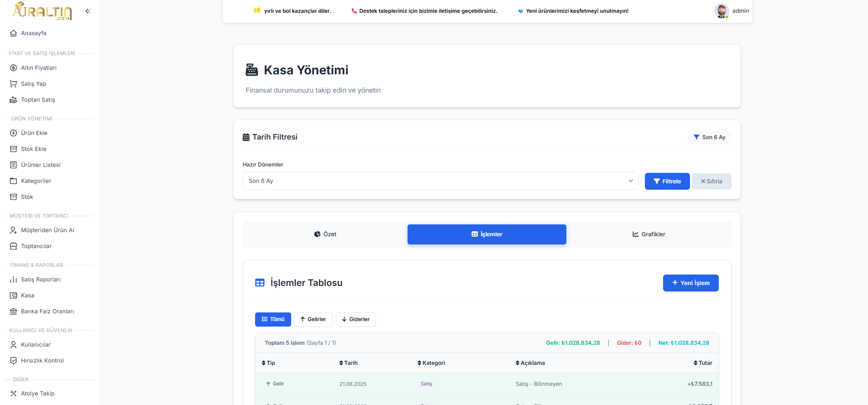The image size is (868, 405).
Task: Sort table by Tarih column
Action: point(349,363)
